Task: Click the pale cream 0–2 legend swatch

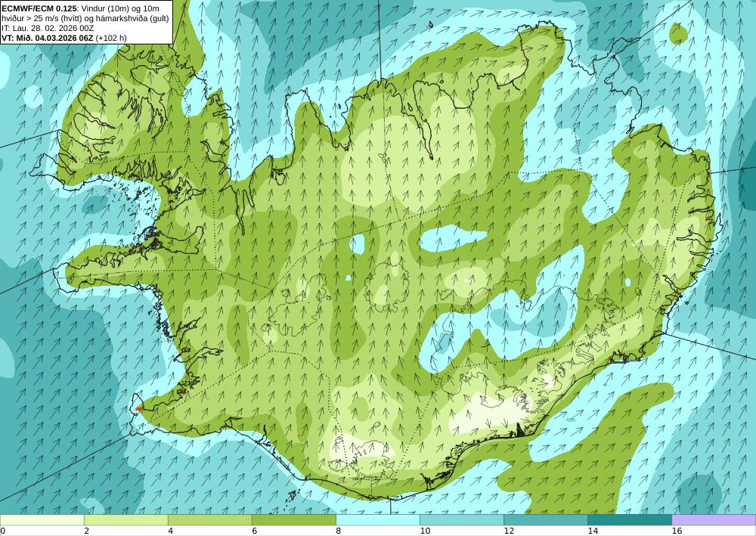Action: pos(42,520)
